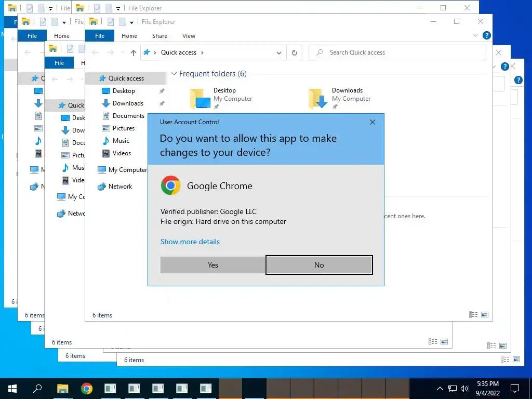532x399 pixels.
Task: Open View tab in front File Explorer
Action: pyautogui.click(x=189, y=36)
